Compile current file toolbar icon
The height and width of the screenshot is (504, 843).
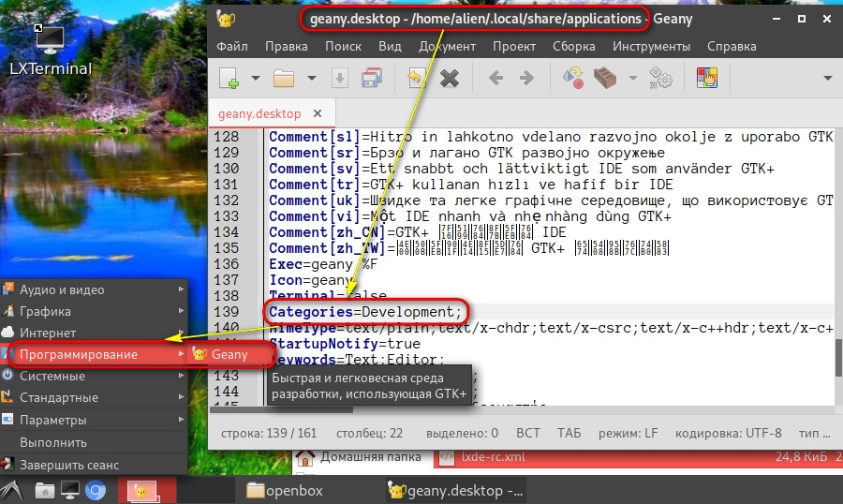point(573,78)
